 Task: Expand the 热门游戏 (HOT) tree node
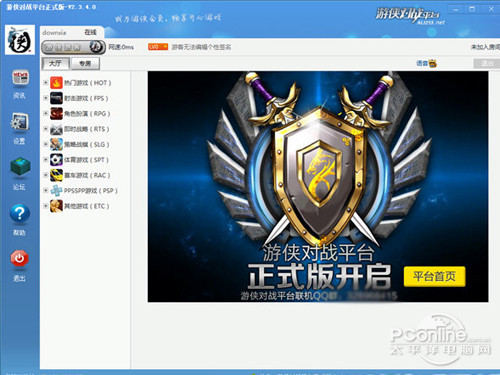(x=46, y=82)
